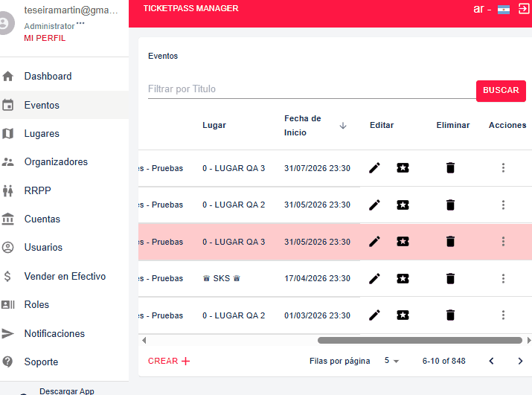Click CREAR to add new event
The height and width of the screenshot is (395, 532).
click(169, 361)
